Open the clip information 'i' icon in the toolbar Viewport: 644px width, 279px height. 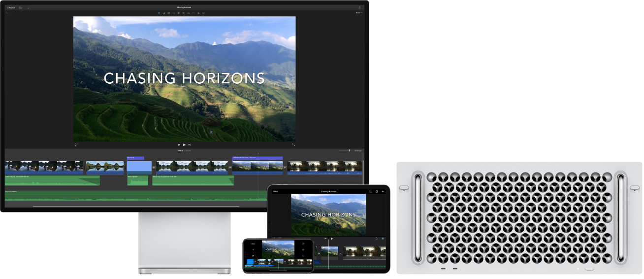(203, 13)
